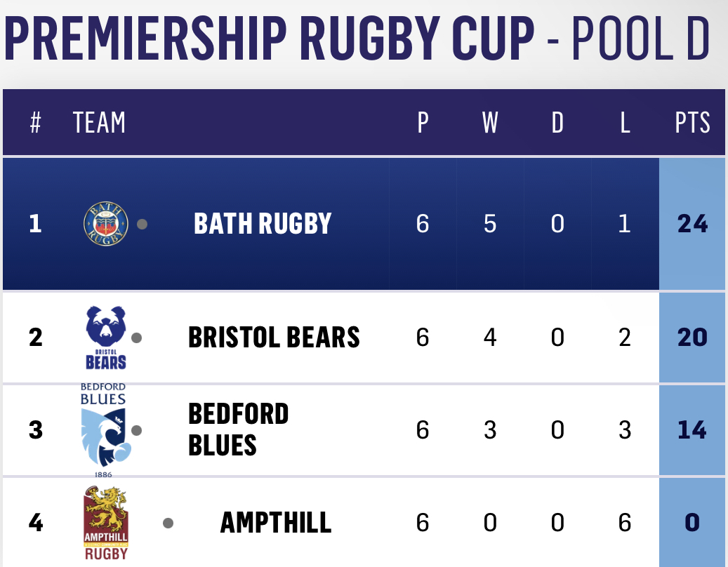728x567 pixels.
Task: Click Bedford Blues' 14 points cell
Action: (x=692, y=429)
